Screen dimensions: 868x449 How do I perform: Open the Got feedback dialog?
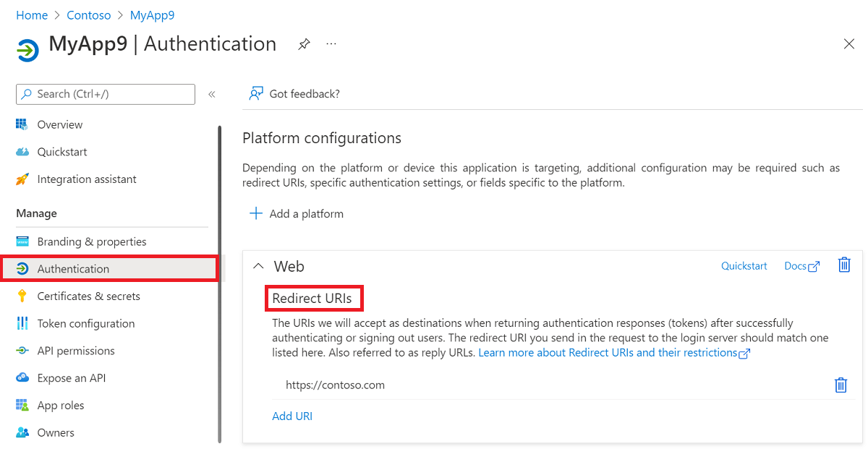[294, 93]
